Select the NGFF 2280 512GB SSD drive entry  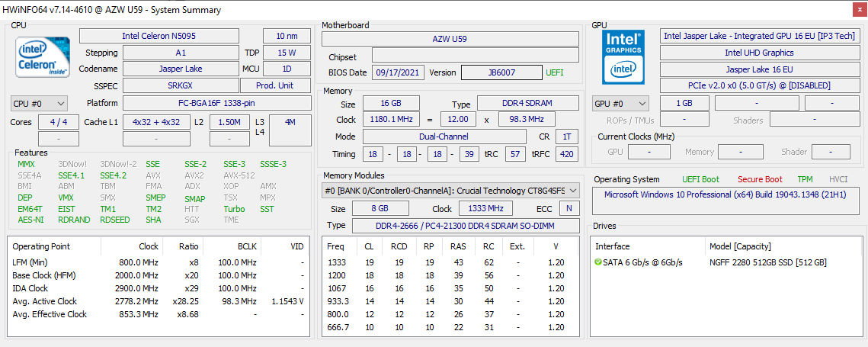768,262
